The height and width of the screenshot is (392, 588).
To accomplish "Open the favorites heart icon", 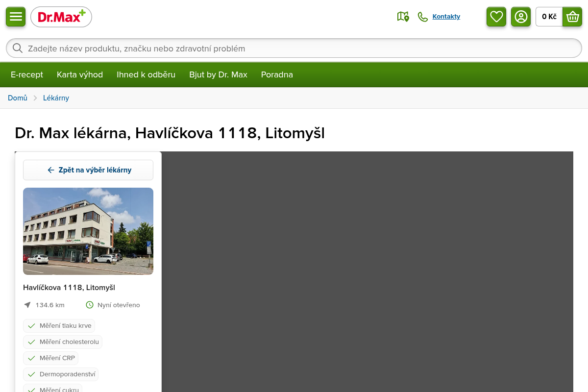I will click(x=496, y=17).
